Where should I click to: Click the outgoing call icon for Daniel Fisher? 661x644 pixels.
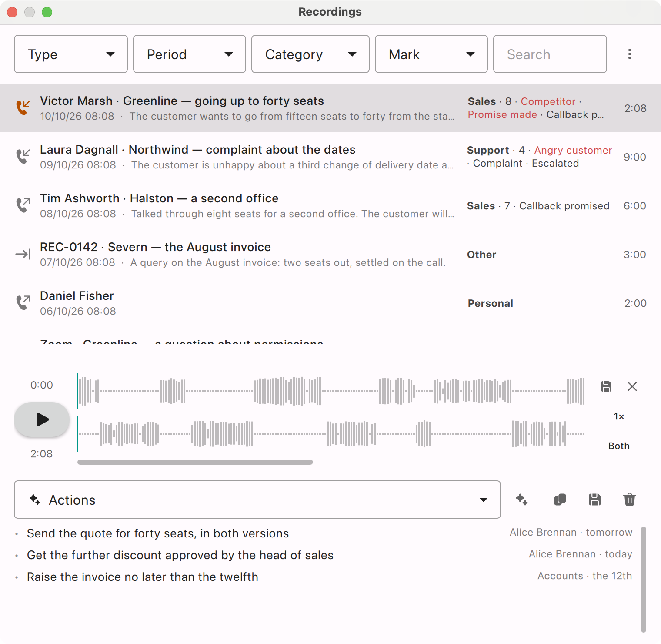[23, 302]
